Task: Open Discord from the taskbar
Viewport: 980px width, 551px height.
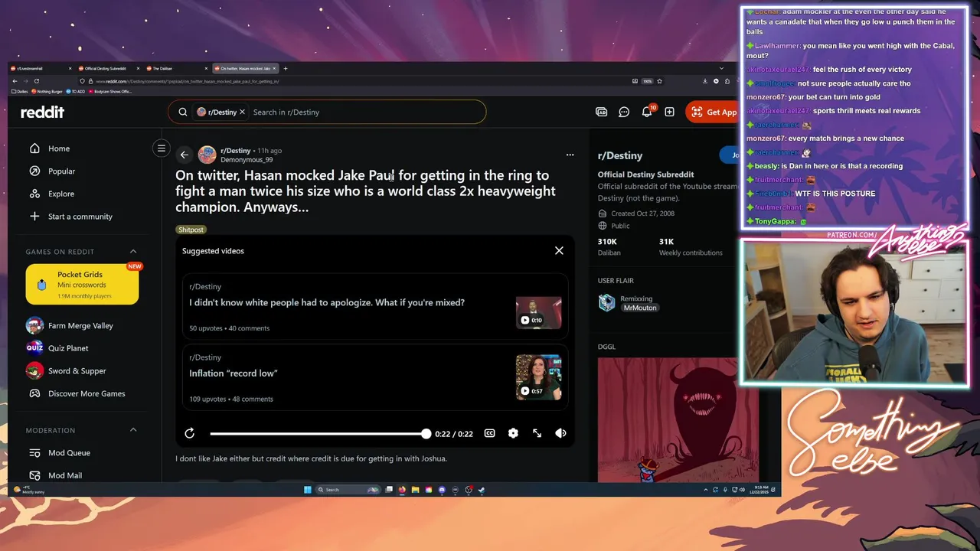Action: 442,490
